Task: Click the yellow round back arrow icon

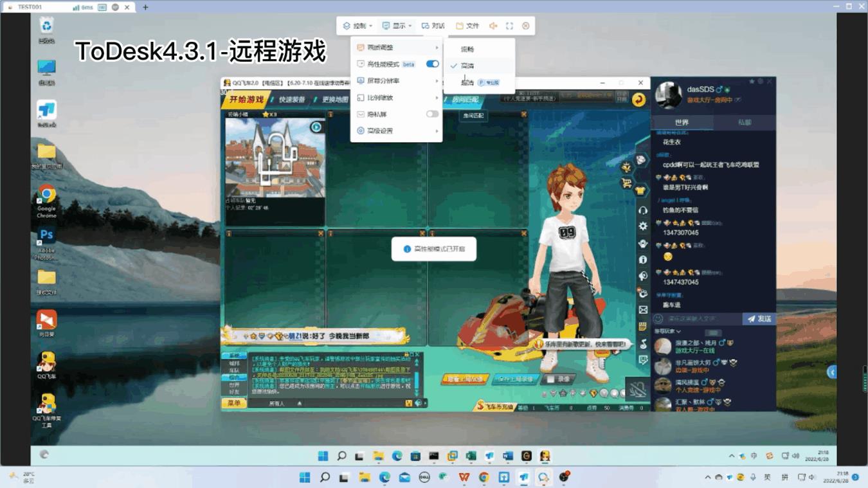Action: (x=638, y=99)
